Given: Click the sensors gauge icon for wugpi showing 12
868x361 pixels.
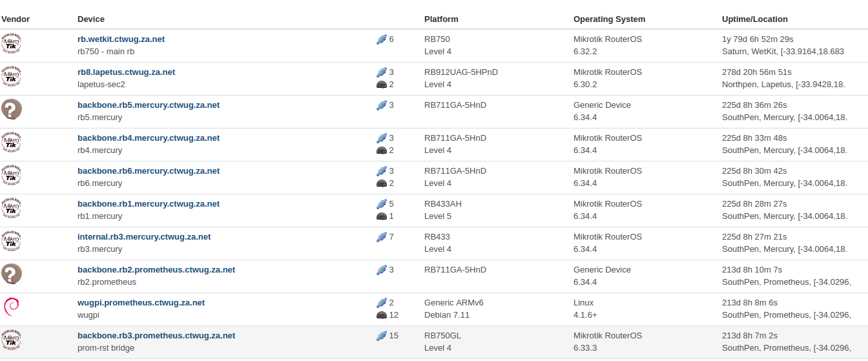Looking at the screenshot, I should coord(381,315).
